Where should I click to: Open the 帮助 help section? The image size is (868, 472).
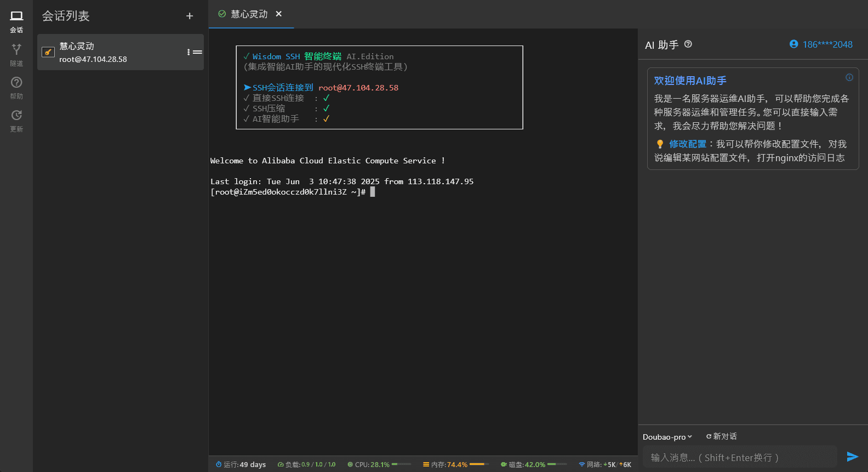16,88
